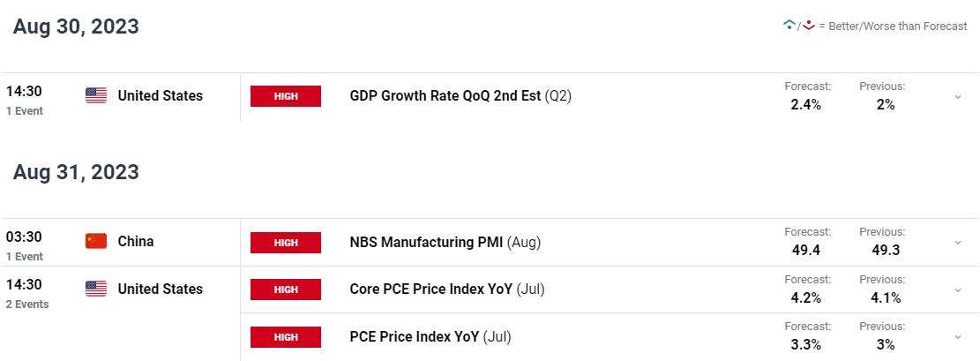This screenshot has height=361, width=980.
Task: Expand the NBS Manufacturing PMI row chevron
Action: [957, 243]
